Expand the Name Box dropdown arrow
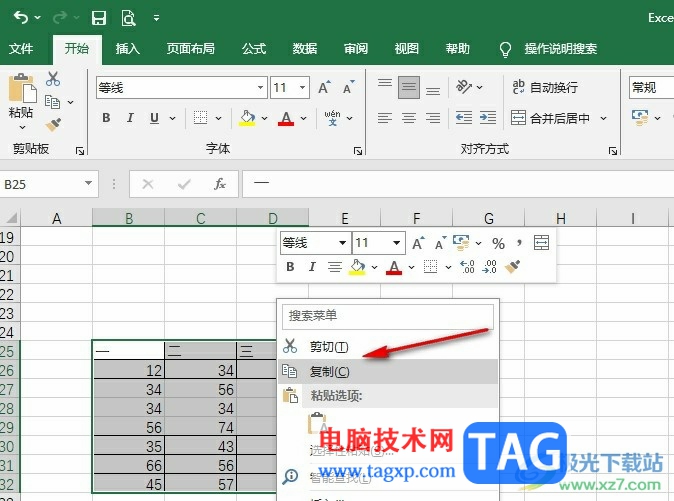The image size is (674, 501). pos(88,183)
